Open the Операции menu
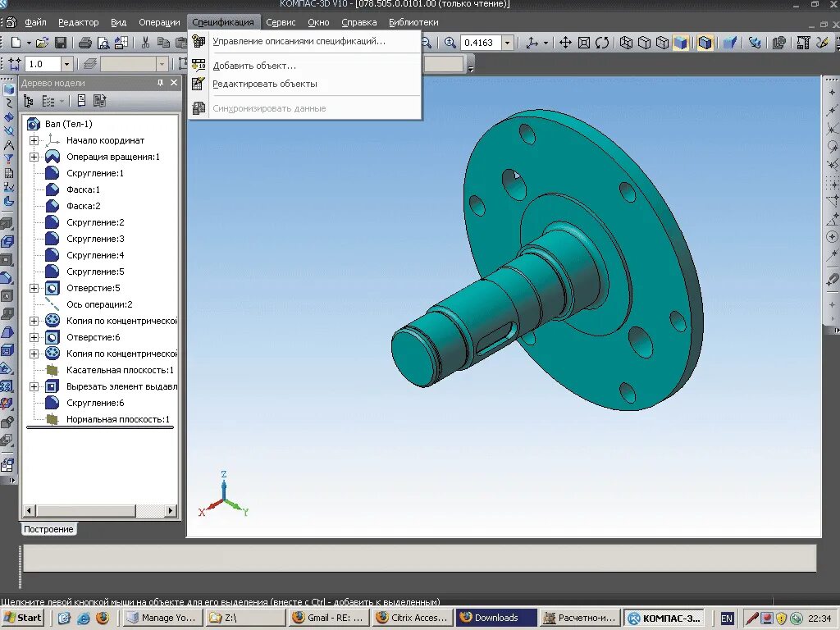 click(x=159, y=22)
